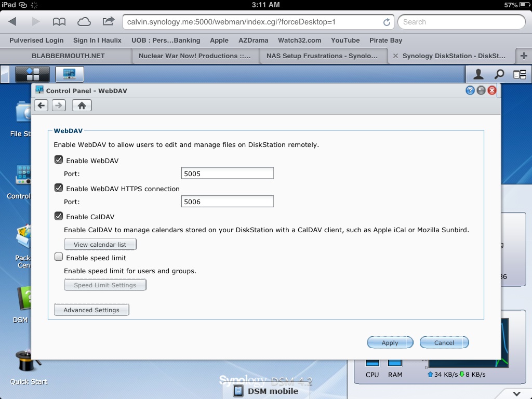Screen dimensions: 532x399
Task: Close the Synology DiskStation tab
Action: pyautogui.click(x=395, y=56)
